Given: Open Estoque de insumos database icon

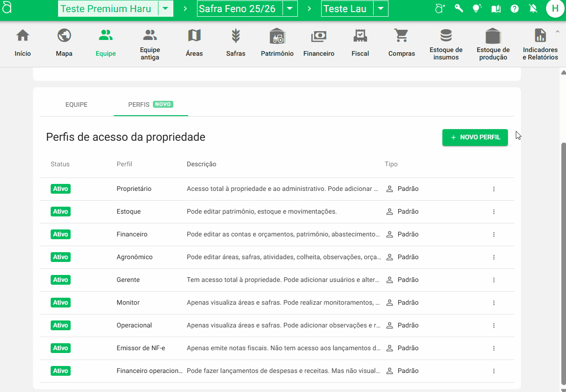Looking at the screenshot, I should 446,36.
